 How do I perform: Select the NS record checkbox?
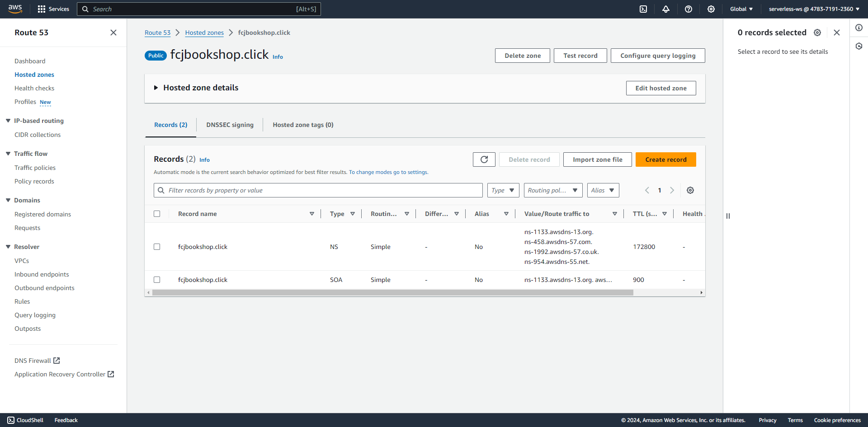157,247
